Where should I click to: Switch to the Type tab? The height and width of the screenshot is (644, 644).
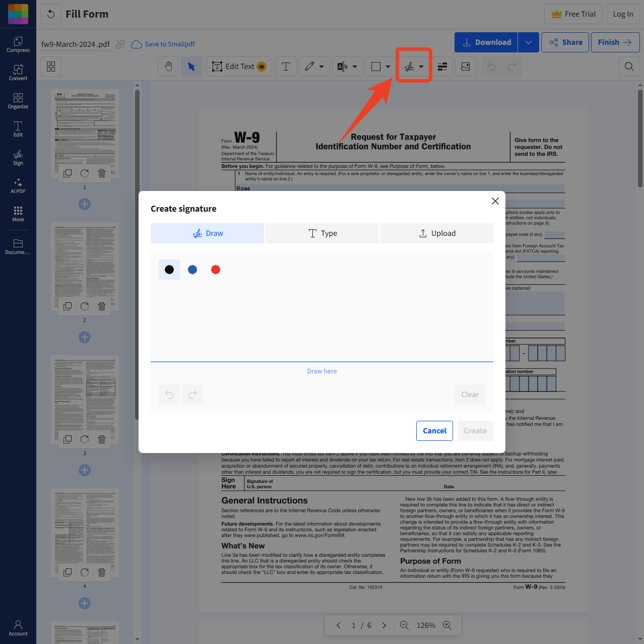point(322,233)
